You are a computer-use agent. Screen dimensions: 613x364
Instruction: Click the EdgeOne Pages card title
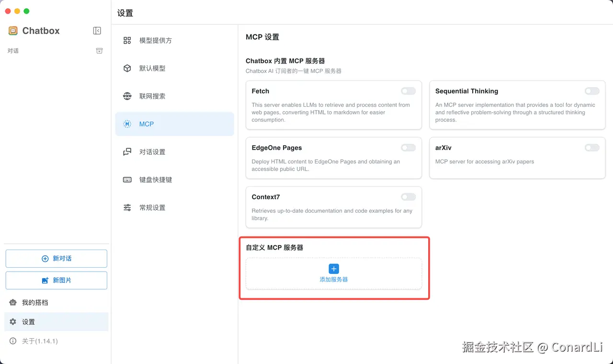coord(277,148)
